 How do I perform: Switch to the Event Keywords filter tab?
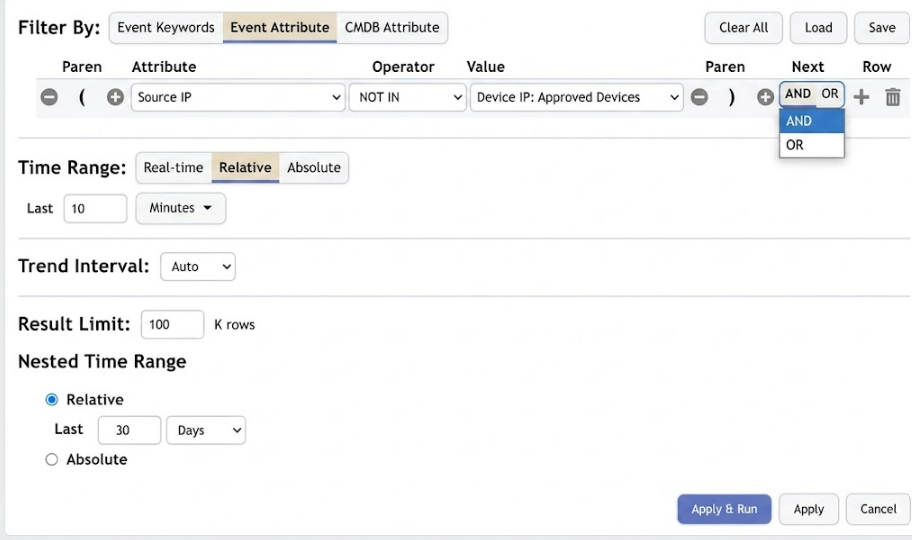[x=166, y=27]
